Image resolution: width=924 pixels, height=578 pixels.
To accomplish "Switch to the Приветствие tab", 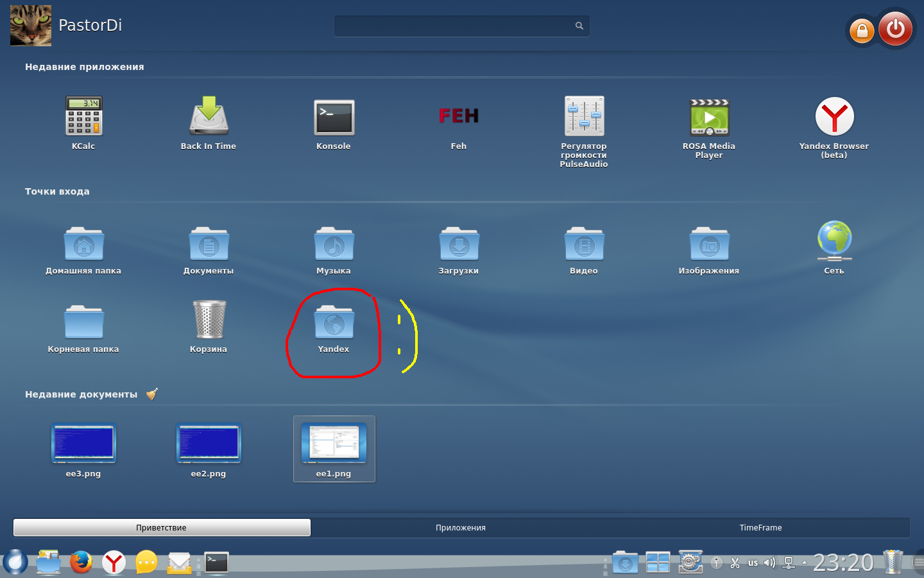I will click(x=162, y=528).
